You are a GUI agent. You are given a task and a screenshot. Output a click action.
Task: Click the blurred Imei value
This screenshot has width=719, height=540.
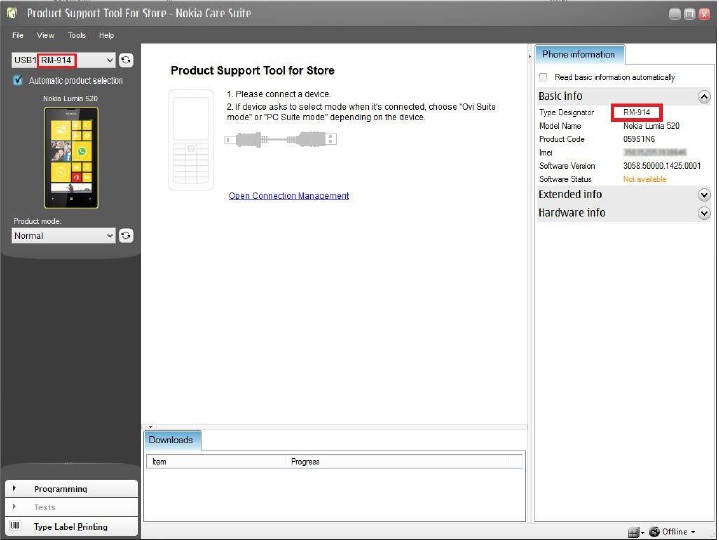[655, 152]
